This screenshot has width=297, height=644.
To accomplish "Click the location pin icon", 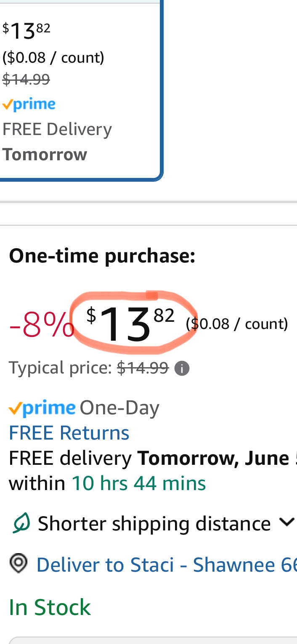I will click(x=19, y=563).
